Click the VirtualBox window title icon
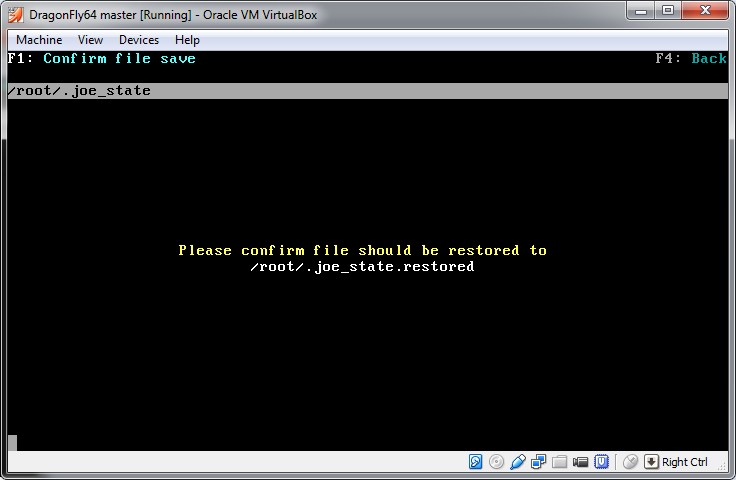This screenshot has height=480, width=736. (16, 11)
